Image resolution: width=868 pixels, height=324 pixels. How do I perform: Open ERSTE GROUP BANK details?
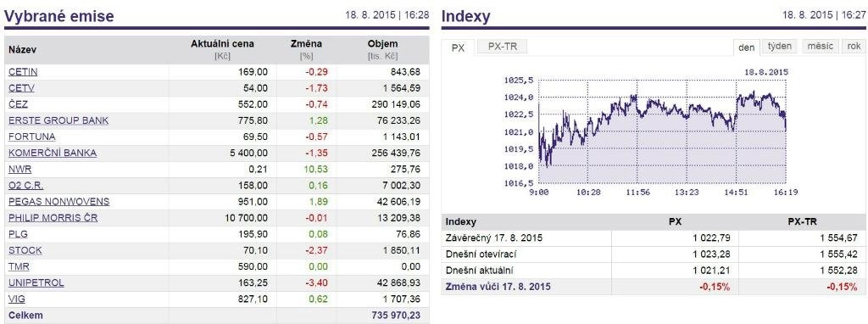58,120
